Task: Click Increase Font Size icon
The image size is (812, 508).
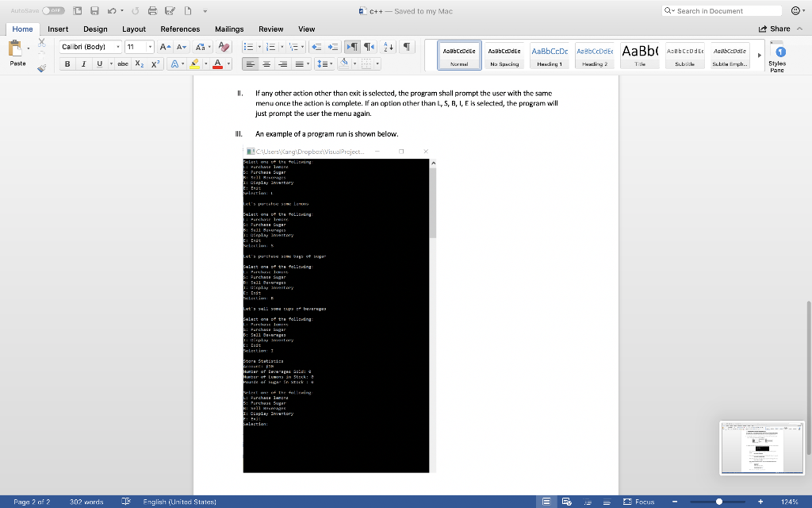Action: point(165,47)
